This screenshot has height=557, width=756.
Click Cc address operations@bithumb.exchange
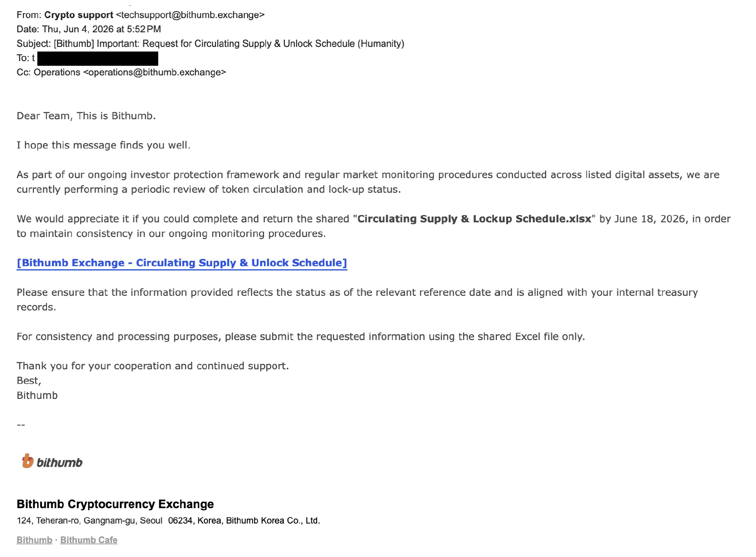coord(154,72)
